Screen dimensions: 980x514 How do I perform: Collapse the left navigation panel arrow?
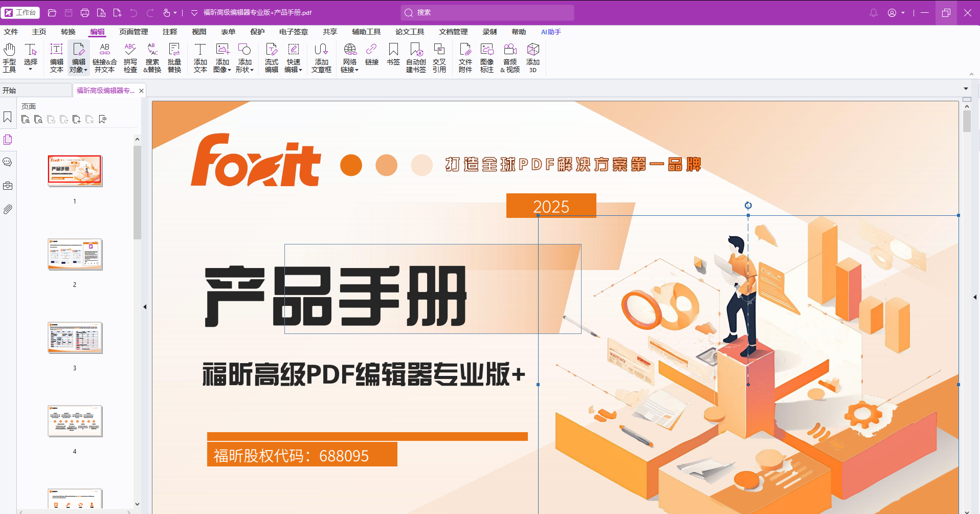coord(145,307)
